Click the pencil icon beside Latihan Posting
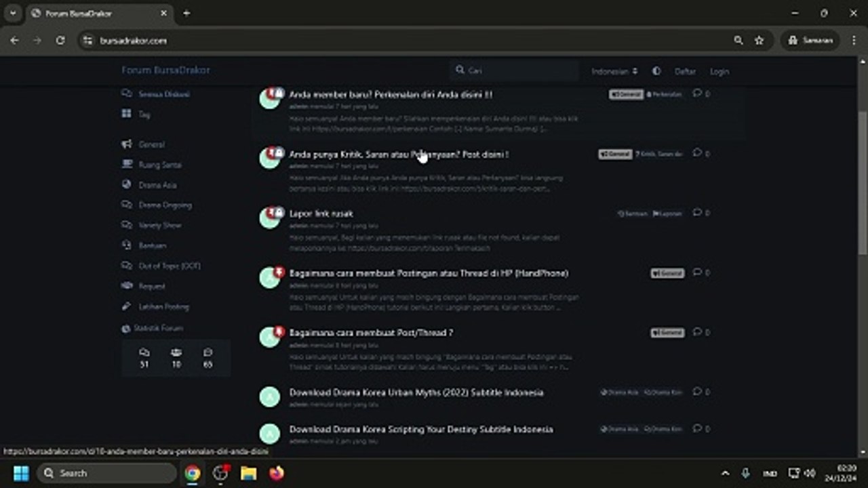 coord(126,306)
